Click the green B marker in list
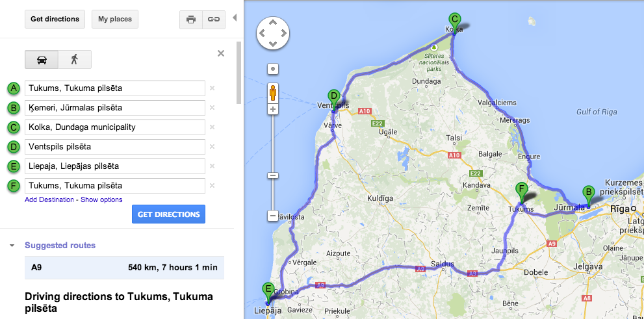644x319 pixels. tap(14, 108)
